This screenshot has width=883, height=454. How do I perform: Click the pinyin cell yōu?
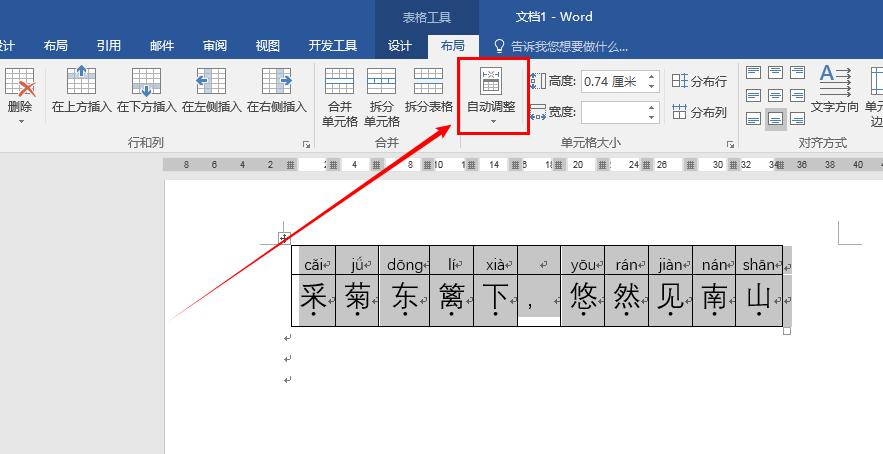(x=583, y=260)
